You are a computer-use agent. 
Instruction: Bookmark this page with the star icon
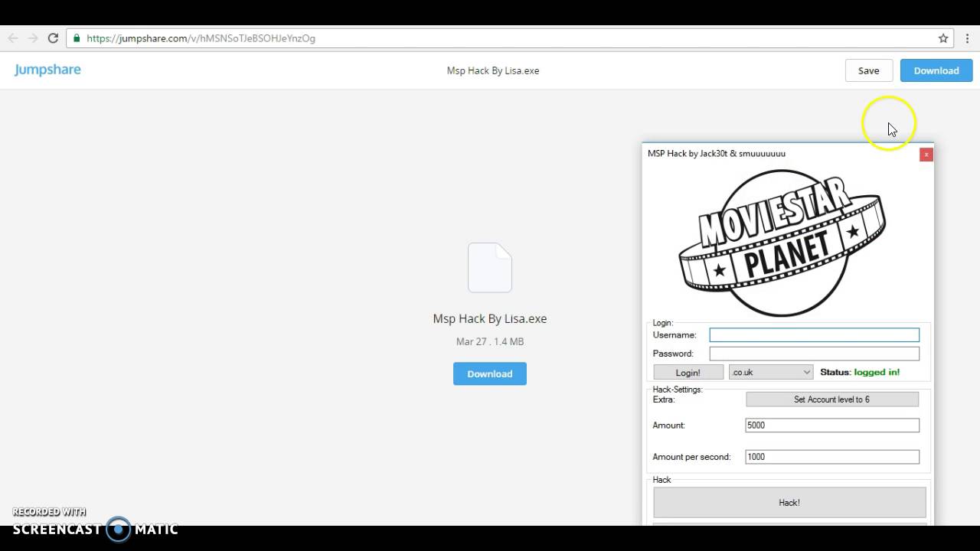pos(943,38)
